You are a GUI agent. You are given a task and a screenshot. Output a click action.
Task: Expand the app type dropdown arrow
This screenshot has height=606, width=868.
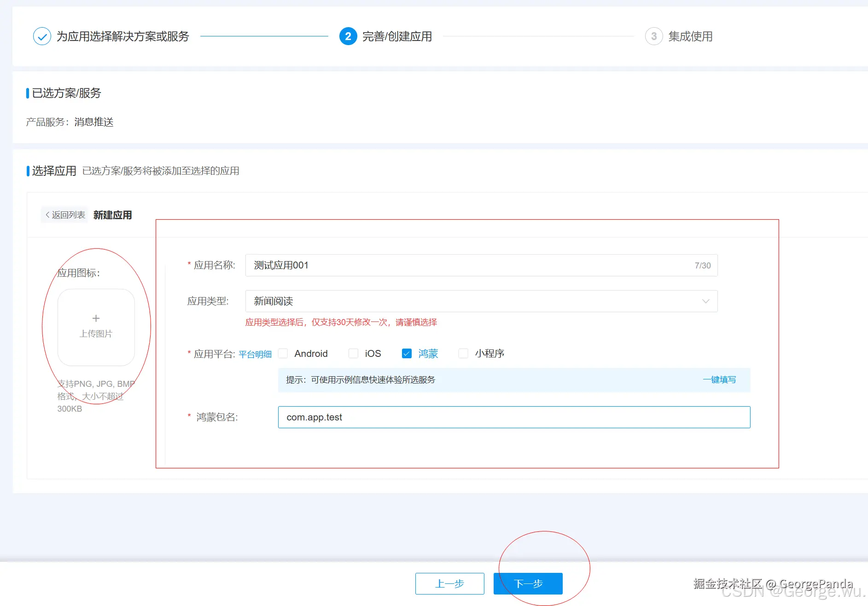[705, 301]
